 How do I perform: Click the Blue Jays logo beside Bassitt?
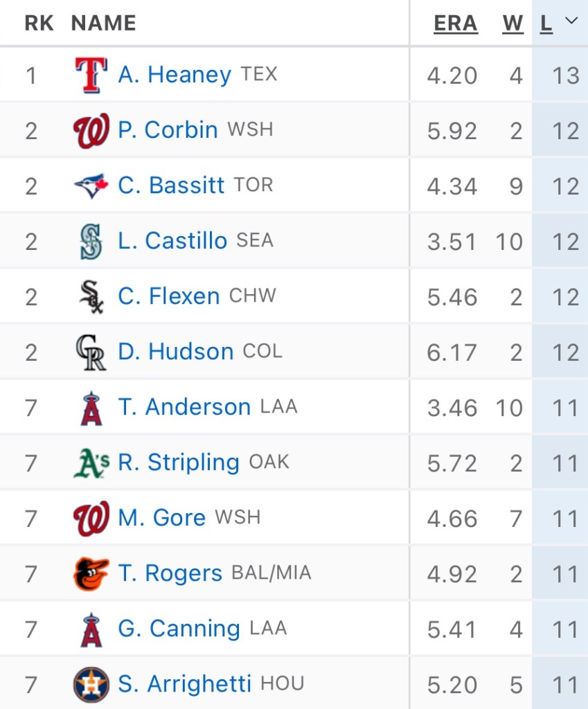point(91,186)
